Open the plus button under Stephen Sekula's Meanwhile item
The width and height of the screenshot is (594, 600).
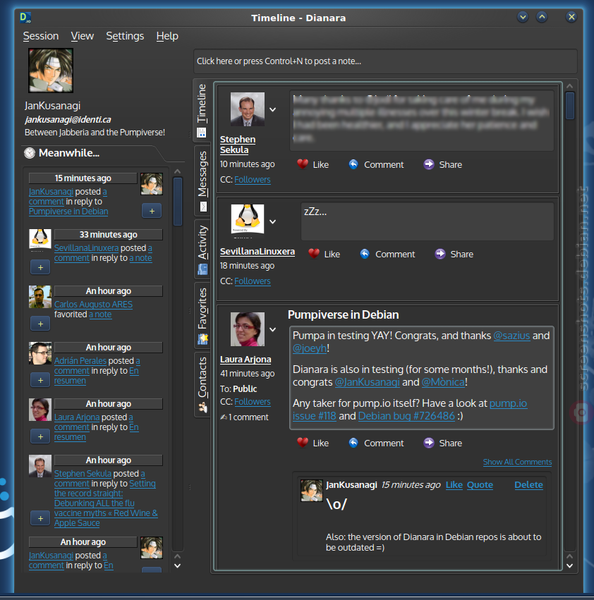pos(40,518)
